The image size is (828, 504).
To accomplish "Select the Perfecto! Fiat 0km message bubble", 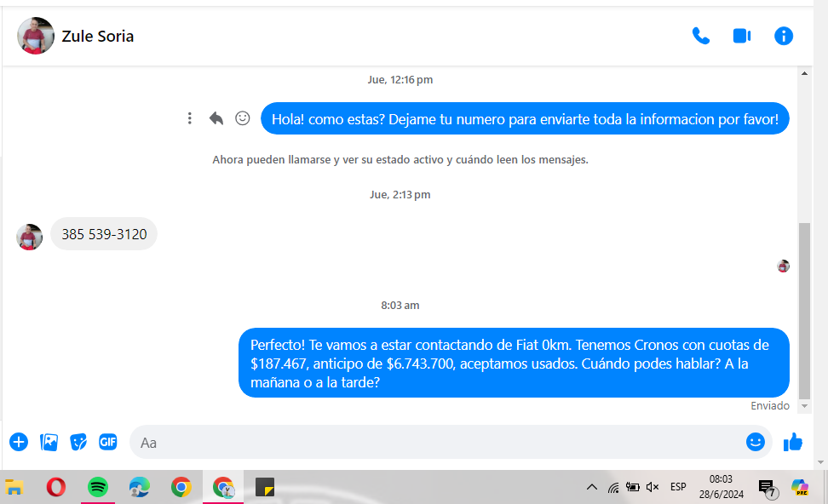I will point(514,363).
